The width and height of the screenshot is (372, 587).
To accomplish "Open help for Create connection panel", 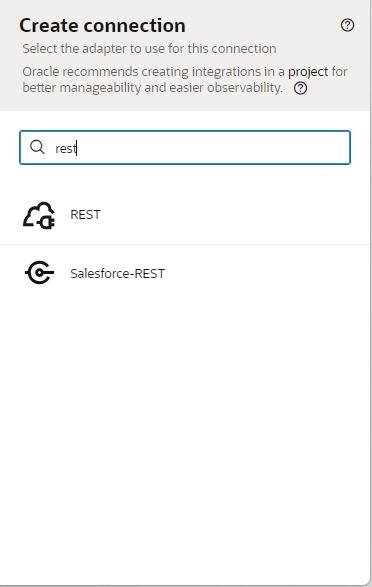I will pos(347,25).
